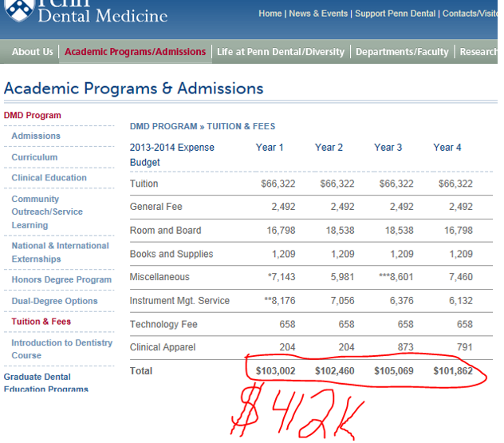Click the 'Total' row label
The image size is (504, 443).
[141, 371]
